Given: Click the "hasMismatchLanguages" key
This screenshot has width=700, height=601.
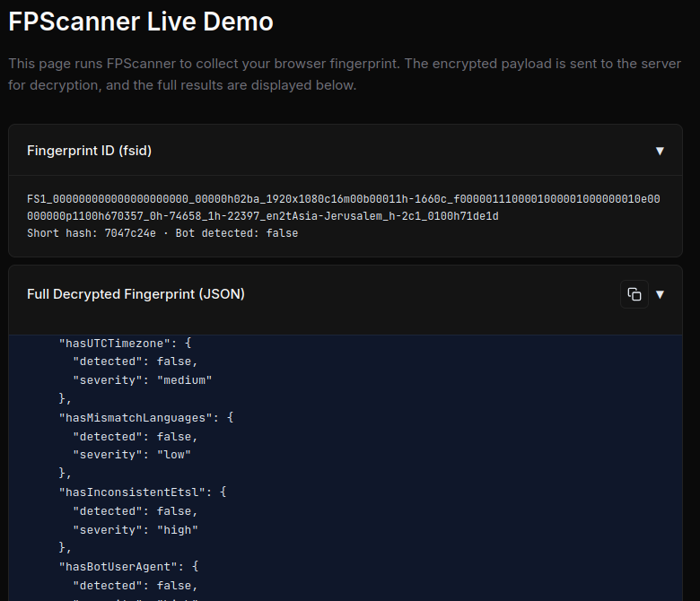Looking at the screenshot, I should [136, 418].
